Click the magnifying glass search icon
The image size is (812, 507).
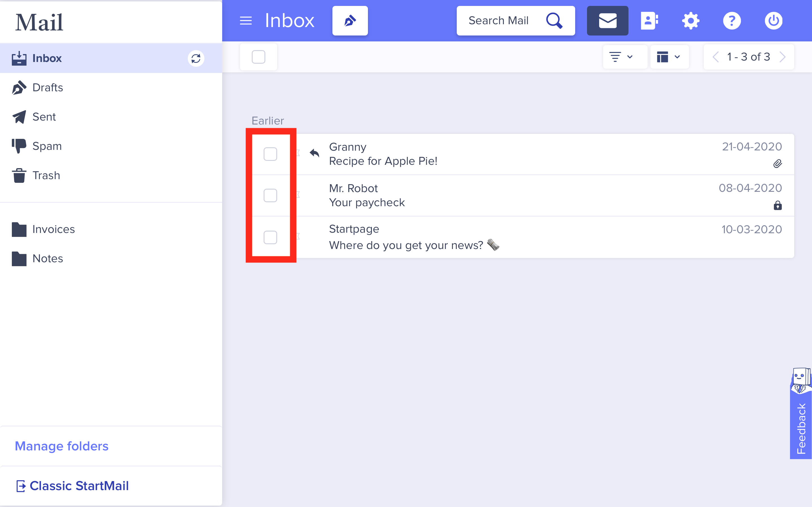pyautogui.click(x=554, y=21)
